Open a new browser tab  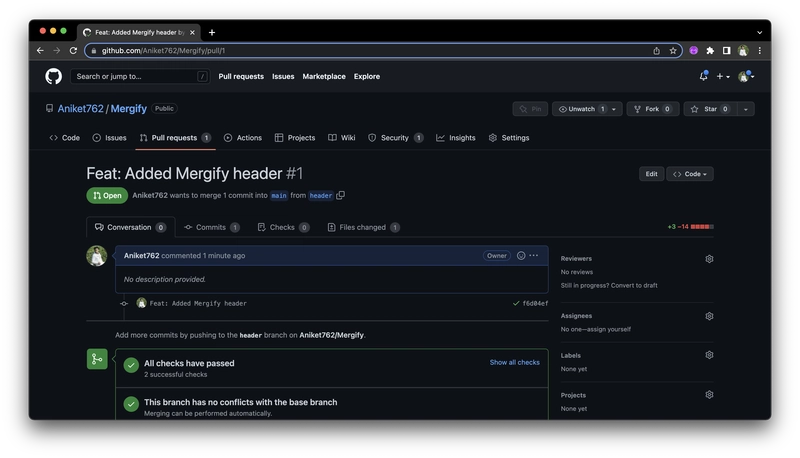tap(212, 33)
